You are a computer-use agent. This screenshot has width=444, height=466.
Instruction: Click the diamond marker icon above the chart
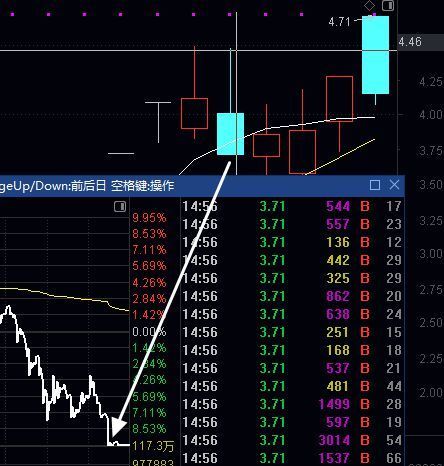tap(369, 5)
